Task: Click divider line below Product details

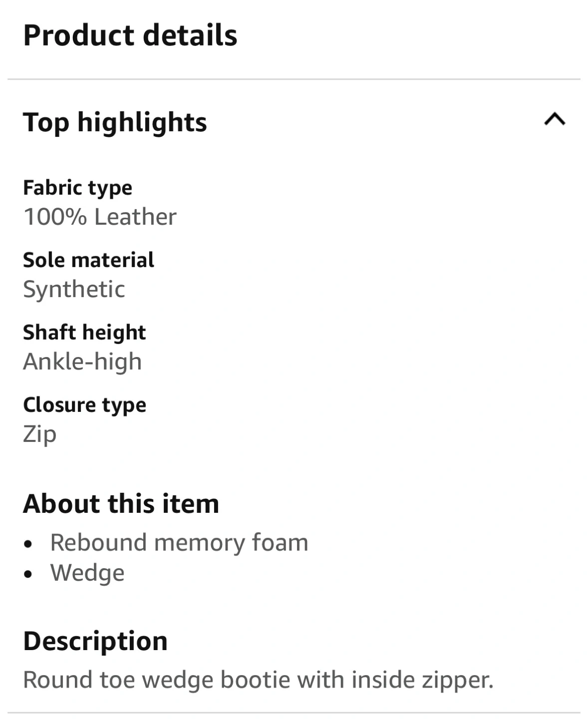Action: point(294,79)
